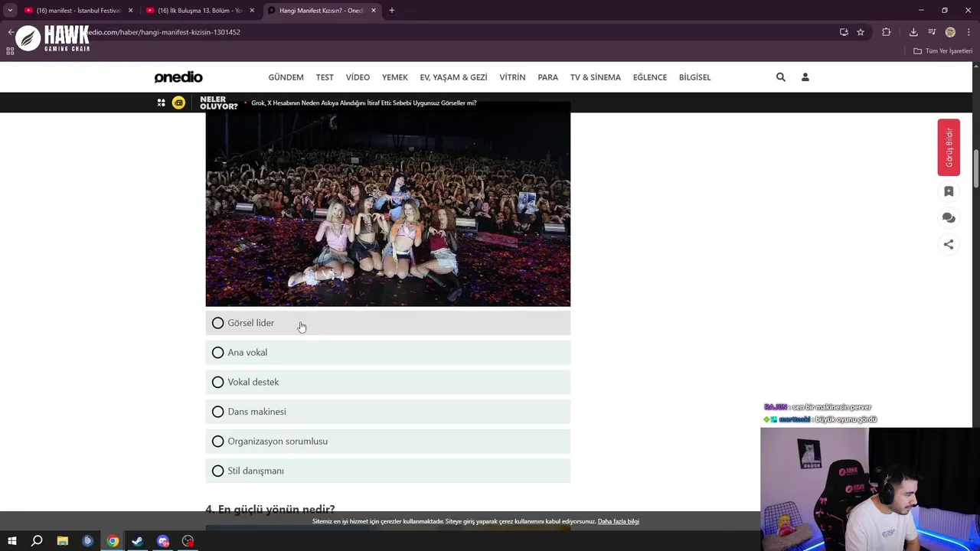Open File Explorer from the taskbar
The image size is (980, 551).
point(63,541)
